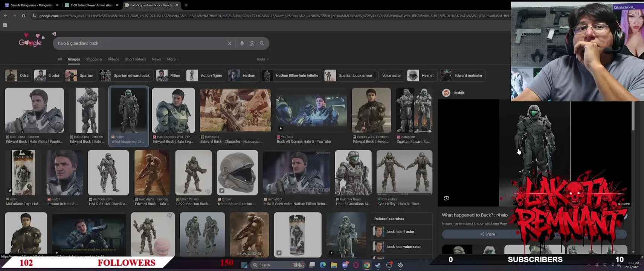Open OBS Studio from taskbar
This screenshot has height=271, width=644.
click(389, 265)
